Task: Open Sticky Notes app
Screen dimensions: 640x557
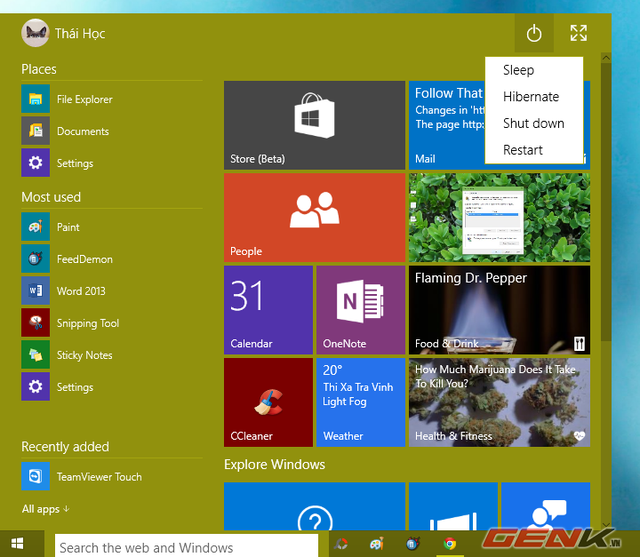Action: click(x=111, y=355)
